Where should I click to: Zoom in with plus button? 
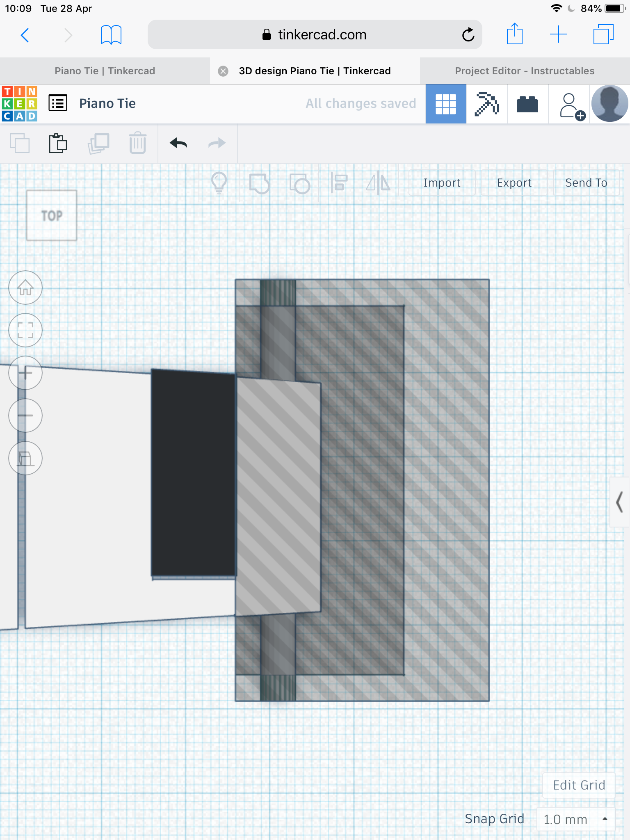(x=25, y=373)
